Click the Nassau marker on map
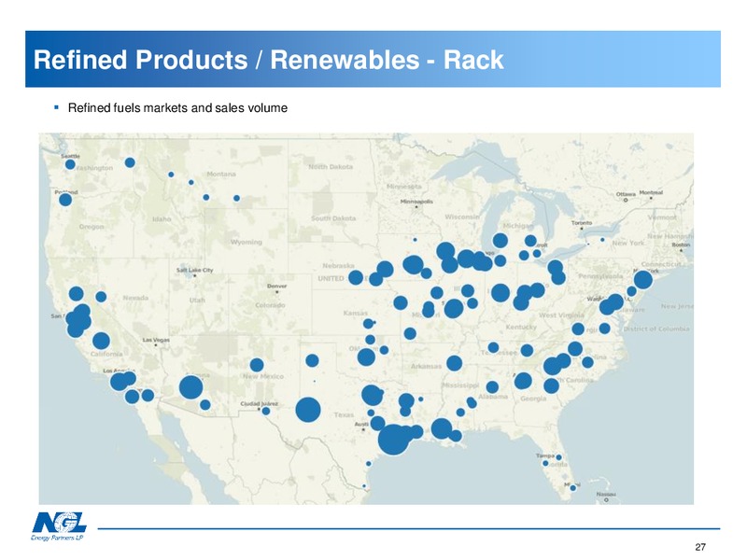 [x=606, y=500]
